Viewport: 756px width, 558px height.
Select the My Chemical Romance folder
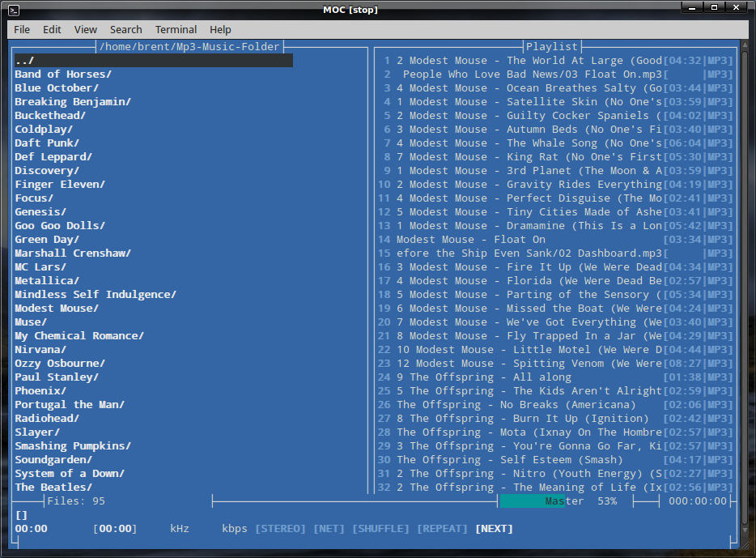79,335
